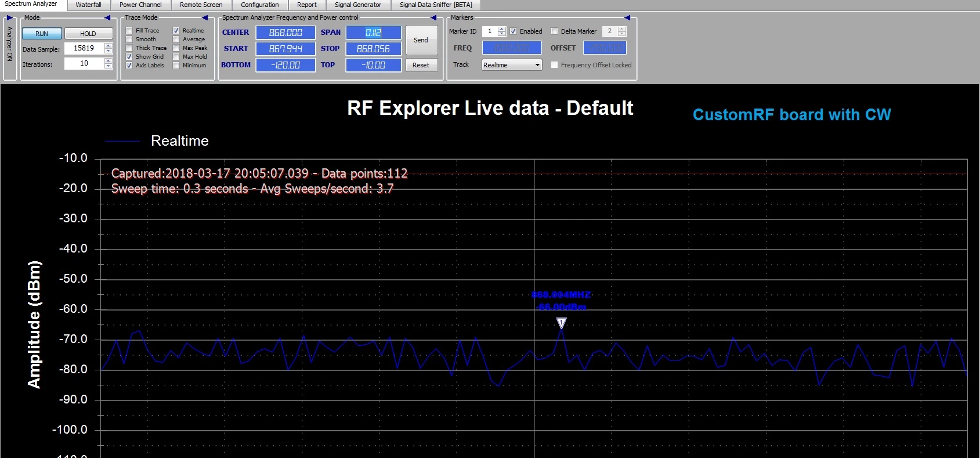Collapse the Trace Mode panel arrow
The height and width of the screenshot is (458, 980).
(x=206, y=18)
